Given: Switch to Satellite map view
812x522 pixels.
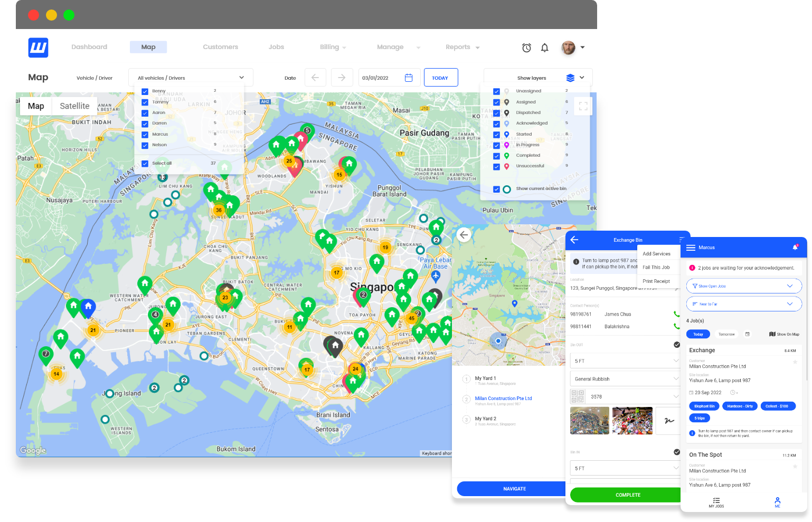Looking at the screenshot, I should [x=74, y=106].
